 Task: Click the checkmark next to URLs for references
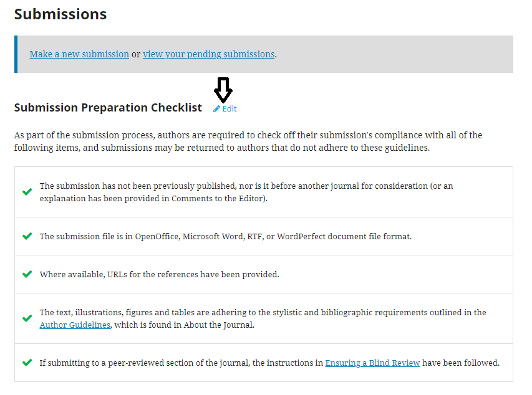(x=27, y=274)
